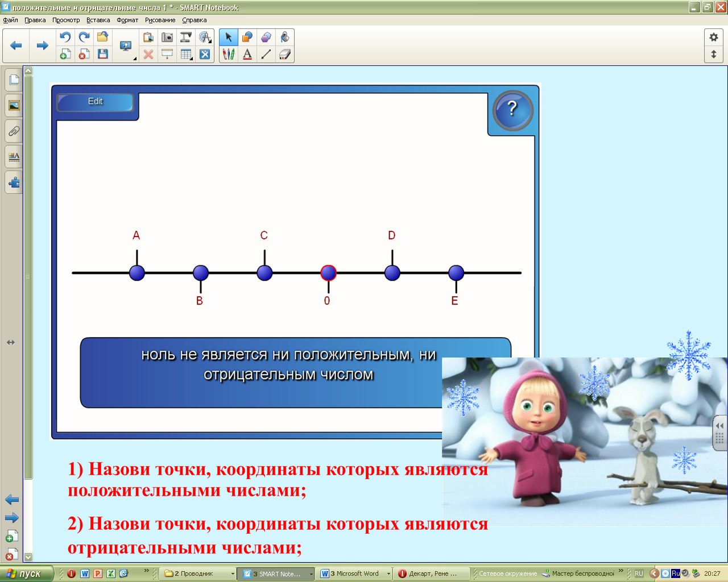728x582 pixels.
Task: Click the Redo icon
Action: click(84, 38)
